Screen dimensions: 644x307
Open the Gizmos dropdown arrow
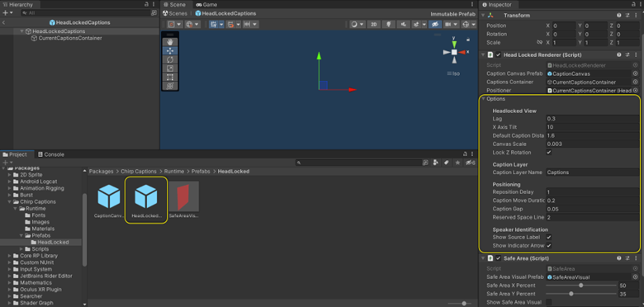[x=474, y=25]
